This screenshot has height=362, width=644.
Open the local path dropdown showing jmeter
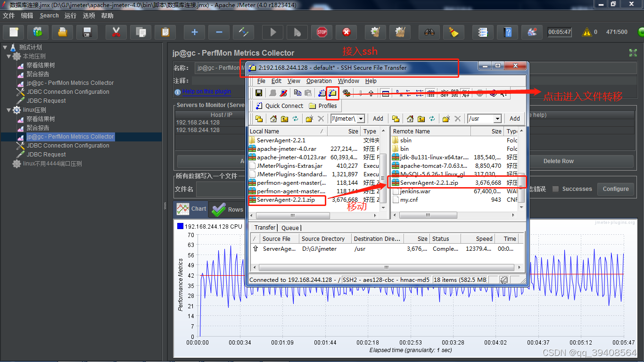[361, 119]
